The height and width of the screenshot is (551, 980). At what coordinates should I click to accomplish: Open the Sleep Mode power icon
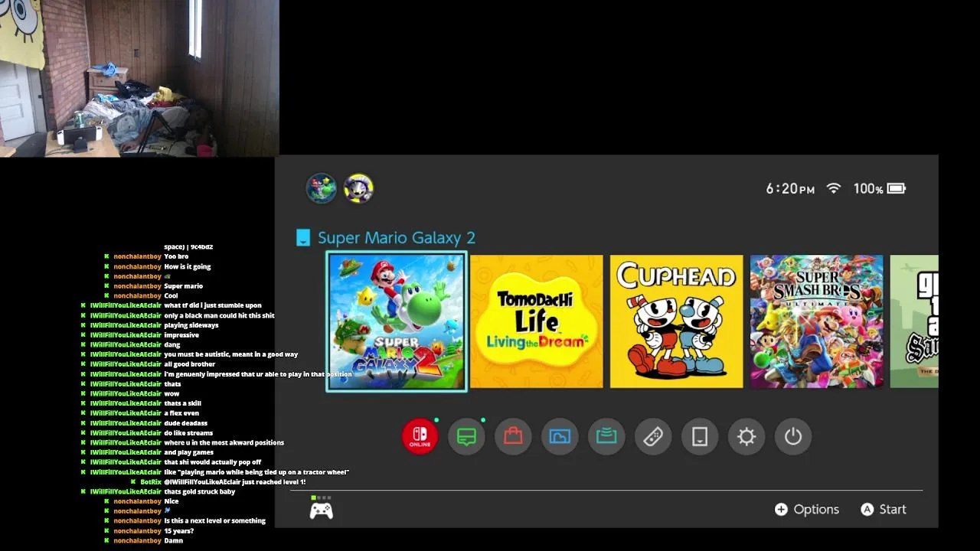click(x=793, y=436)
